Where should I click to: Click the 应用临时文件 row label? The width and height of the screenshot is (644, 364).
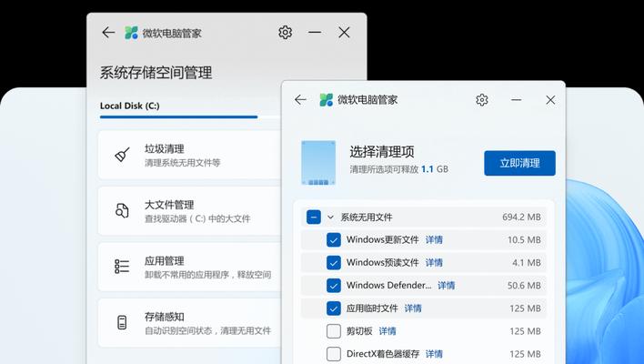coord(372,308)
